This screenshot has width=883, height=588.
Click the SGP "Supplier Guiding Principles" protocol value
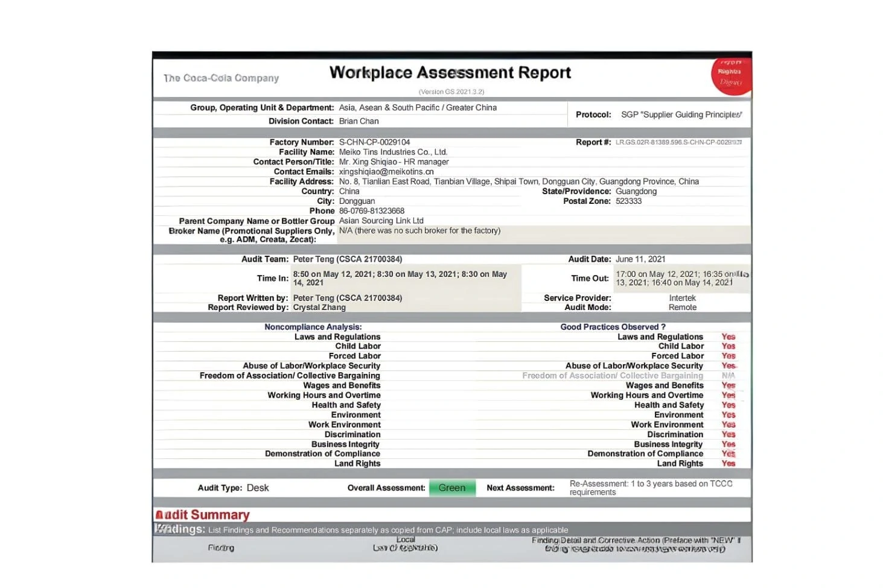(x=681, y=115)
